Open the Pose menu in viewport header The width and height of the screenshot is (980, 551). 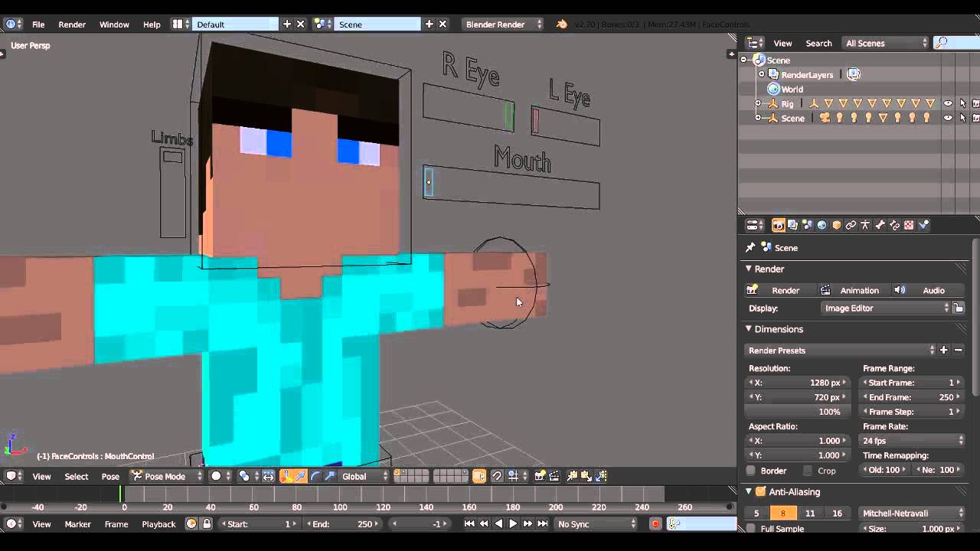coord(110,477)
